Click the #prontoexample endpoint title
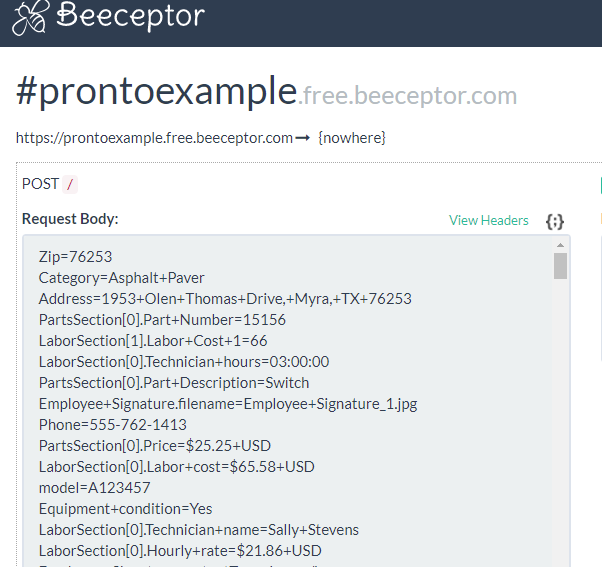 (x=157, y=91)
